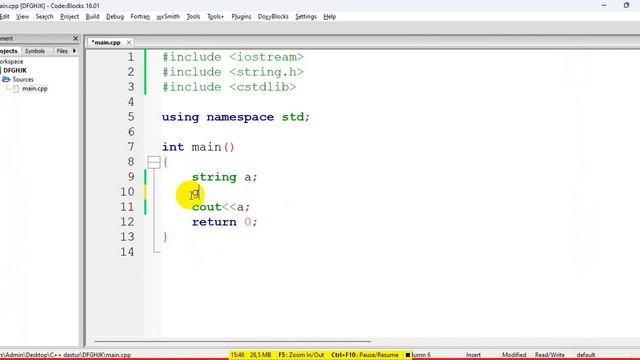Open the DoxyBlocks menu
The height and width of the screenshot is (360, 640).
point(273,17)
